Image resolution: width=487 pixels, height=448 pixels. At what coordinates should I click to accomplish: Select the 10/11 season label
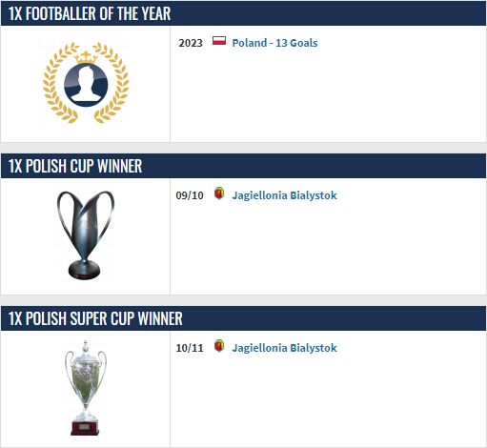click(x=190, y=348)
